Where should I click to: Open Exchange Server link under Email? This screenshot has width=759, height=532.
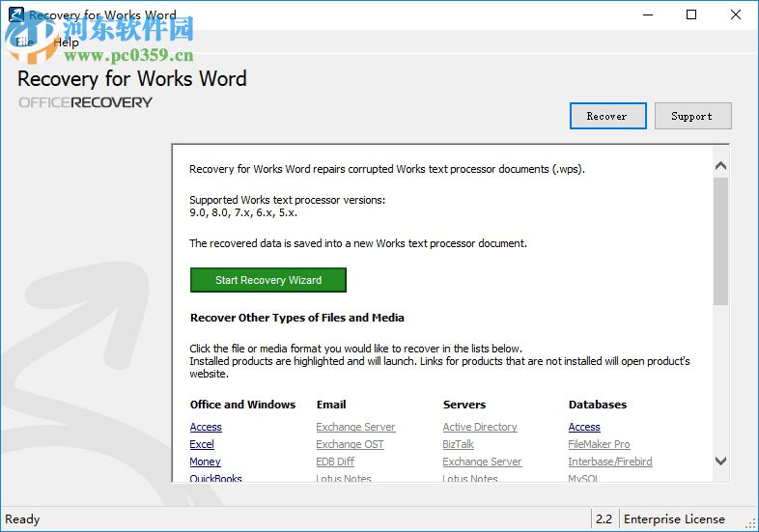pos(355,427)
